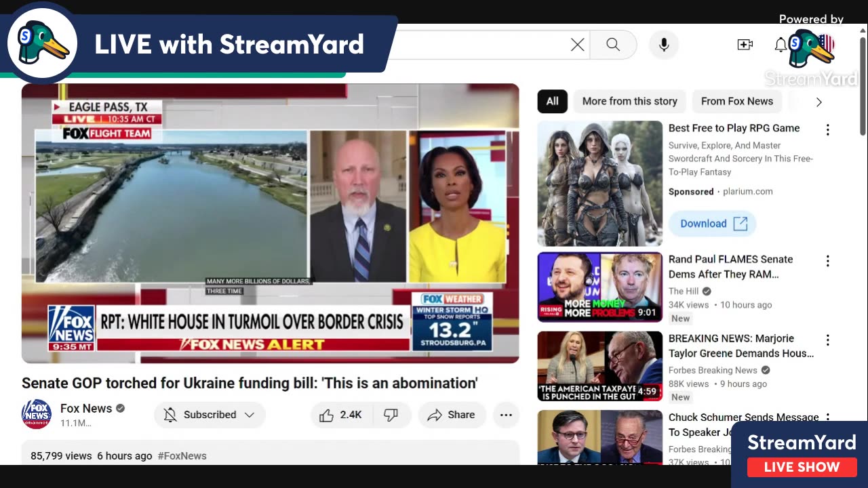Screen dimensions: 868x488
Task: Click Download button on sponsored ad
Action: click(x=712, y=224)
